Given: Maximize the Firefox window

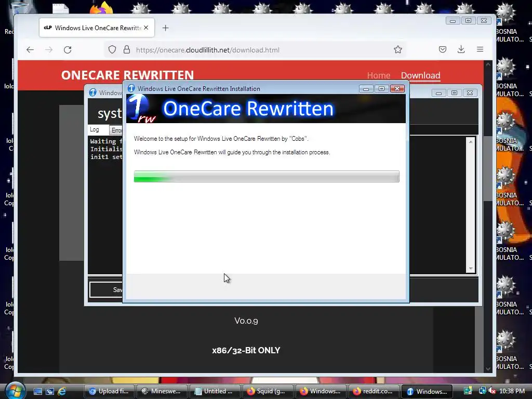Looking at the screenshot, I should [468, 21].
